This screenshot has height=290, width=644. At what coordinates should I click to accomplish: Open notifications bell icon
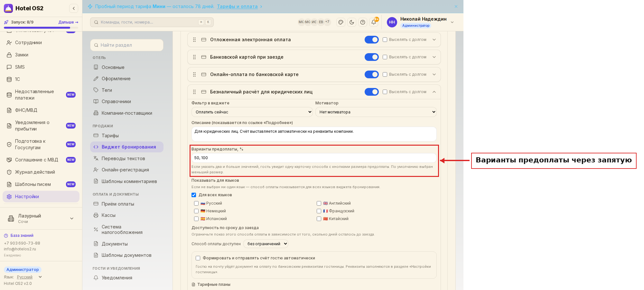click(374, 22)
